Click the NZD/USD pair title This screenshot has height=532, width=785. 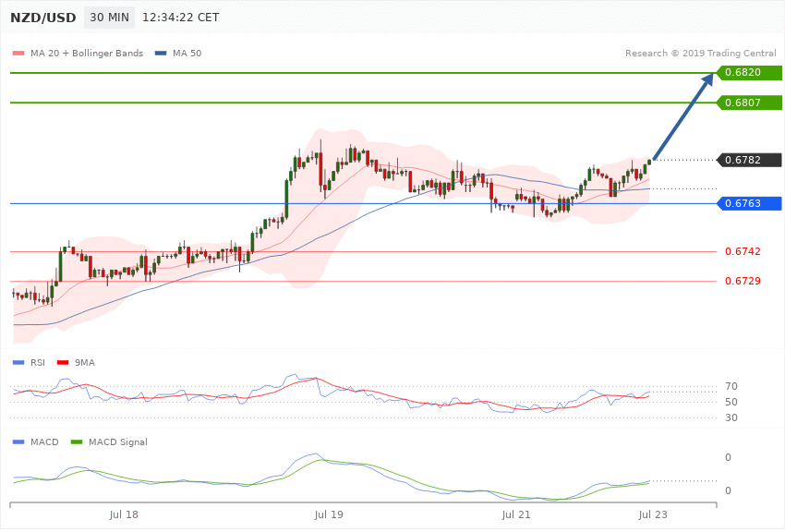click(x=43, y=18)
